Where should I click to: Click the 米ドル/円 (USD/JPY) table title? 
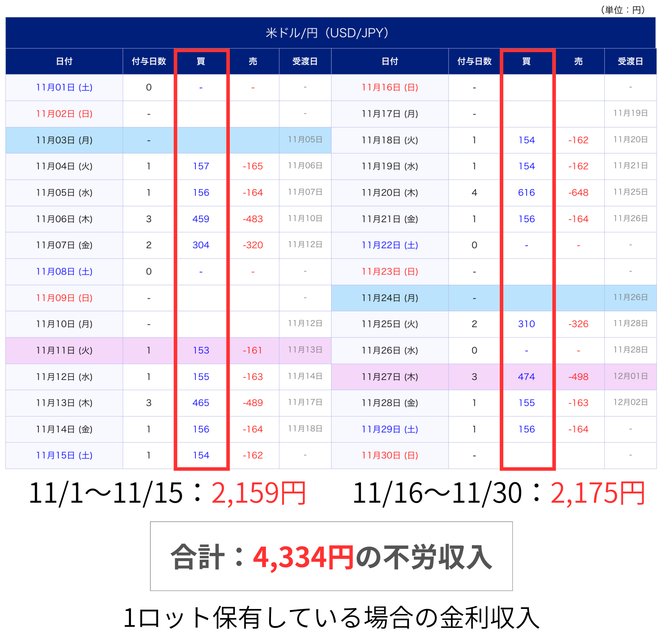pyautogui.click(x=327, y=33)
